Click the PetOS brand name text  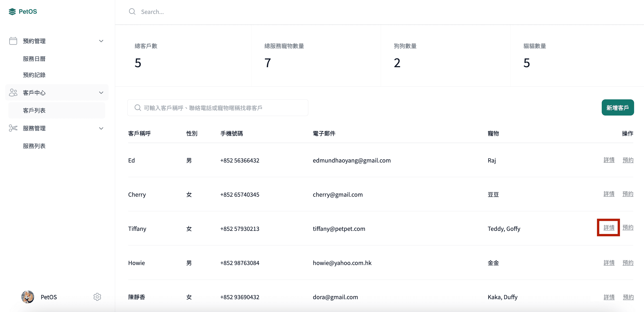tap(28, 11)
